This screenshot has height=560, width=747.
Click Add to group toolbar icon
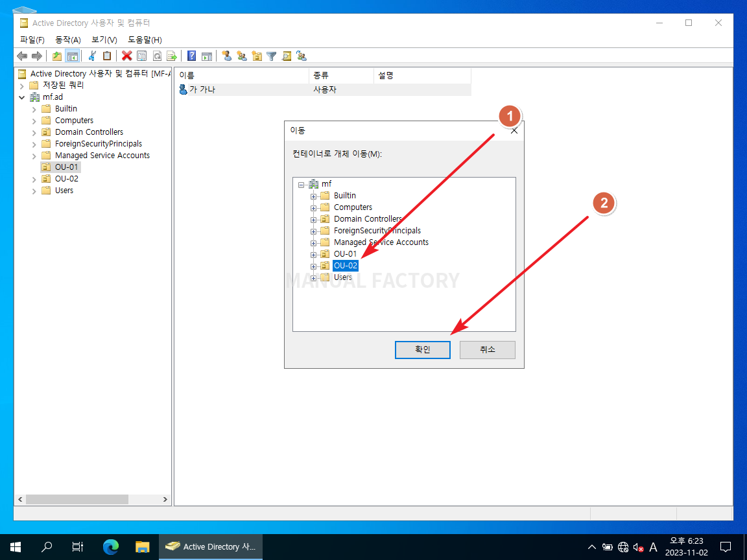(302, 56)
